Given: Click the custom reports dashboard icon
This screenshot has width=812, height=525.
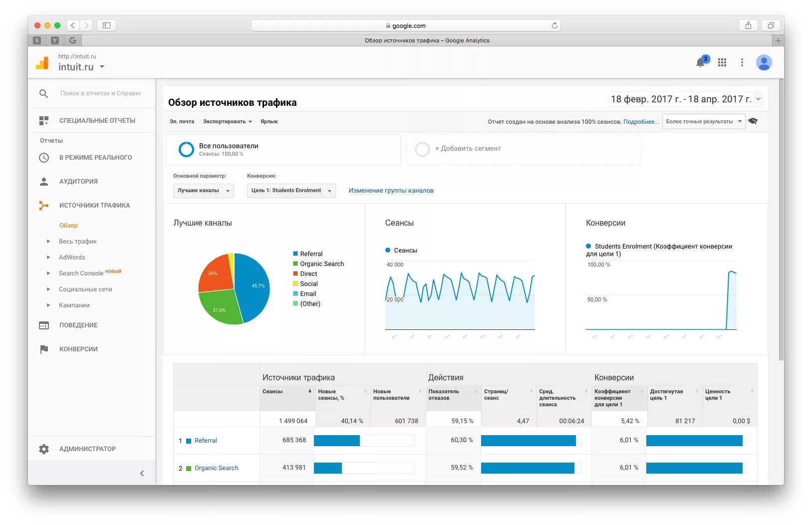Looking at the screenshot, I should [x=44, y=120].
